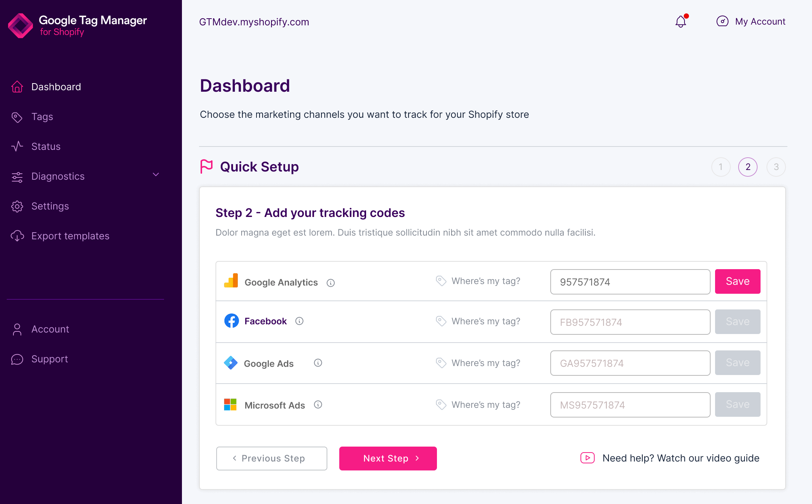Click the bell notification icon
Screen dimensions: 812x504
[680, 22]
